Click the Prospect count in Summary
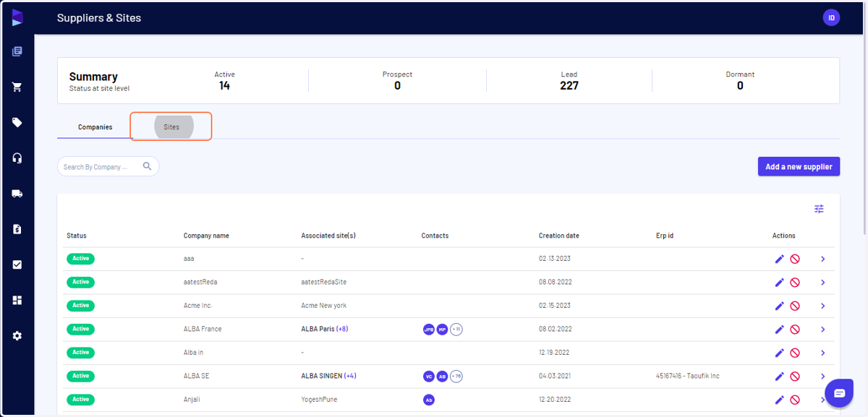 (x=397, y=85)
